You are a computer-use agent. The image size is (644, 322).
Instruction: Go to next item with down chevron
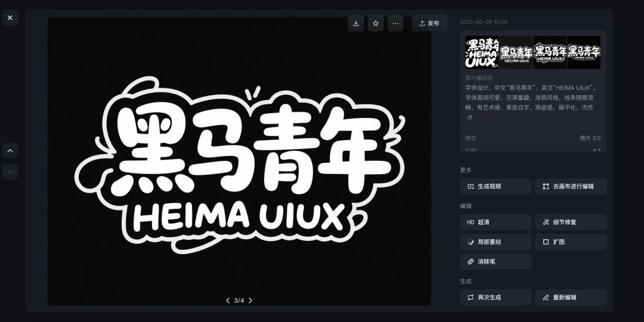[10, 172]
